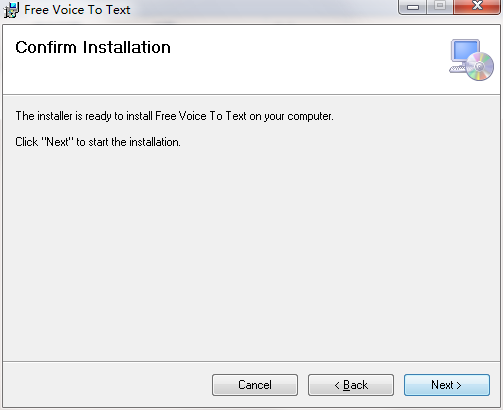Click the word "Installation" in the banner heading

click(127, 47)
